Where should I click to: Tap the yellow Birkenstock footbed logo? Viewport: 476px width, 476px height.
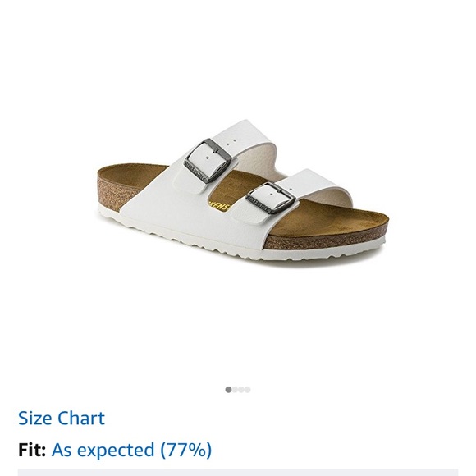tap(219, 207)
